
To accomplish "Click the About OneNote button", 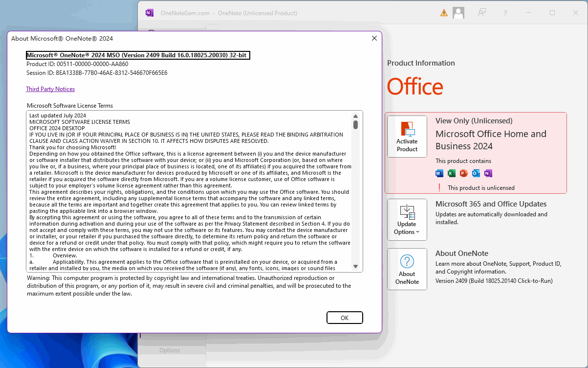I will 407,269.
